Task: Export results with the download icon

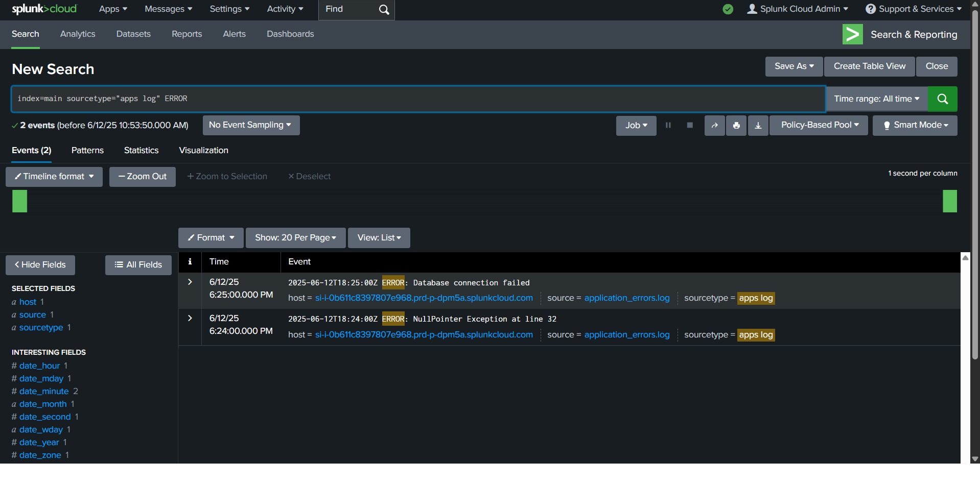Action: (758, 126)
